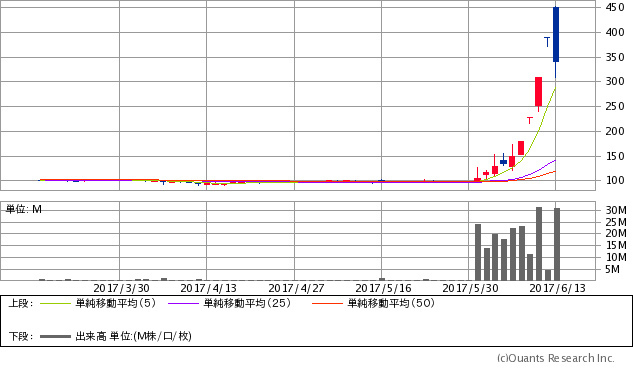Click the large blue candlestick at chart top
The height and width of the screenshot is (370, 633).
[556, 35]
